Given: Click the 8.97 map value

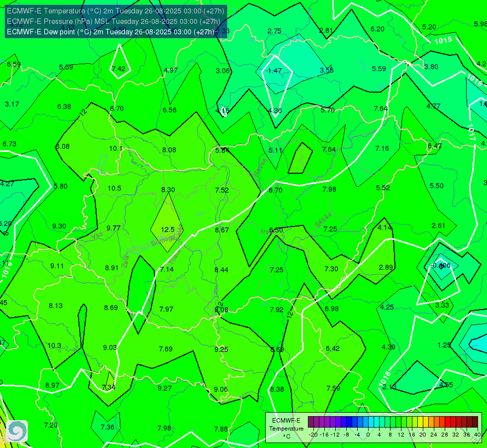Looking at the screenshot, I should tap(52, 385).
